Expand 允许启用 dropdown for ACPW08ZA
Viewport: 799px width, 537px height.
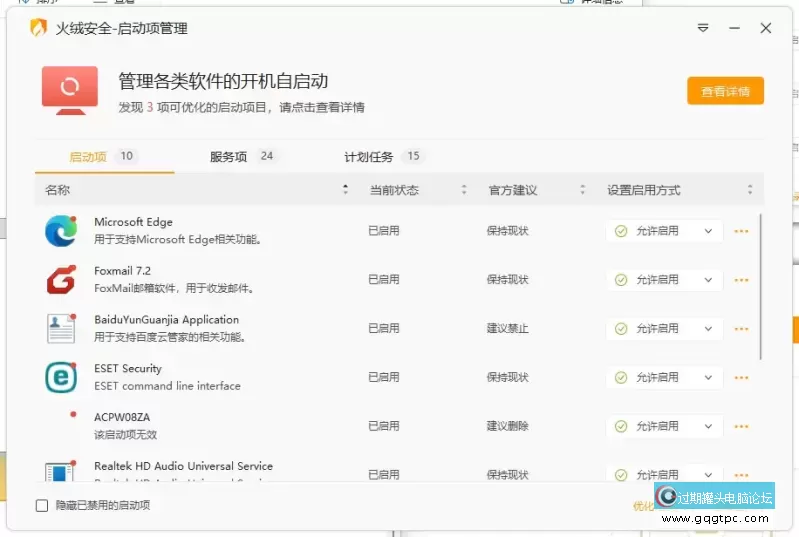click(x=664, y=426)
